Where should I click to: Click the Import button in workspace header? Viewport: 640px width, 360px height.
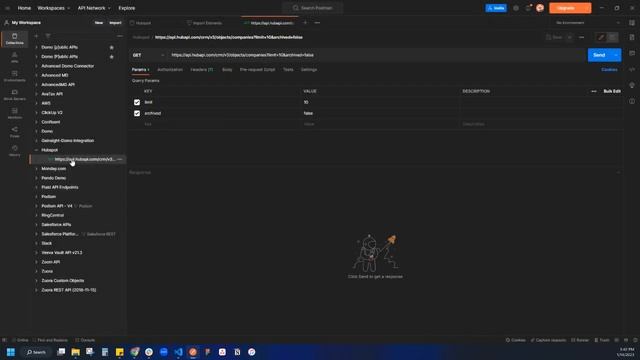(115, 23)
